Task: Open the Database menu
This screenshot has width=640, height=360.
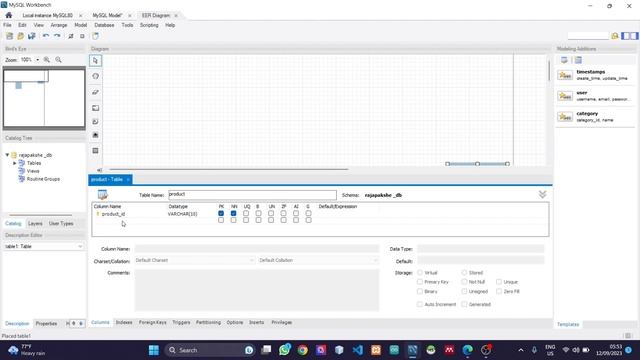Action: click(x=104, y=25)
